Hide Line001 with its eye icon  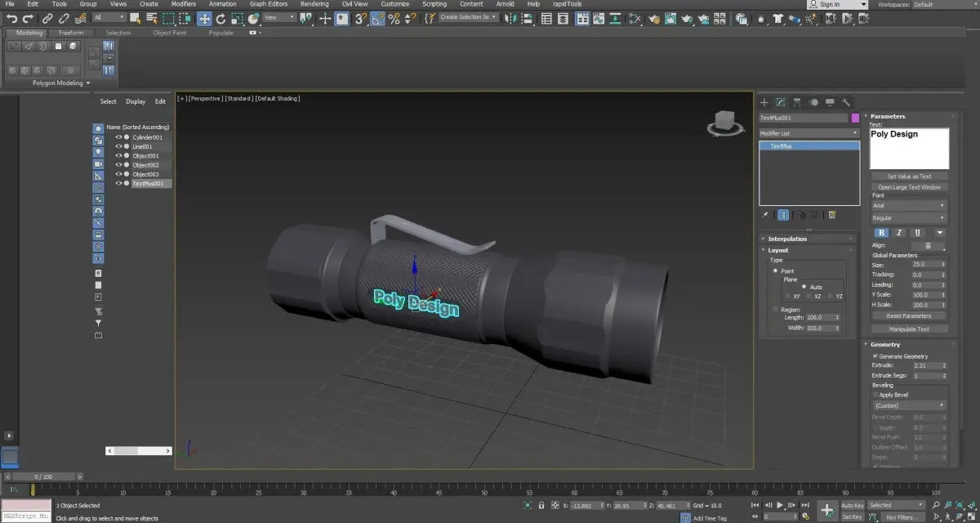click(118, 146)
